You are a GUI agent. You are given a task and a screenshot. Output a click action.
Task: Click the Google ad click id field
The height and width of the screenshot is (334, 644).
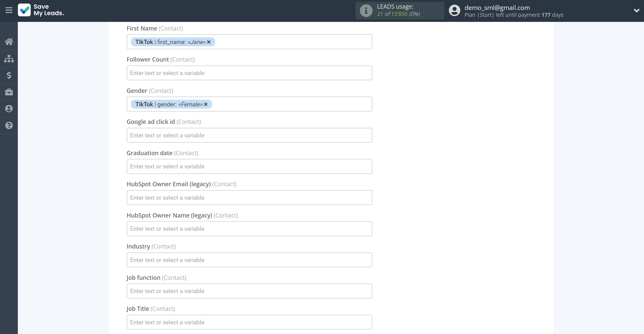tap(249, 135)
